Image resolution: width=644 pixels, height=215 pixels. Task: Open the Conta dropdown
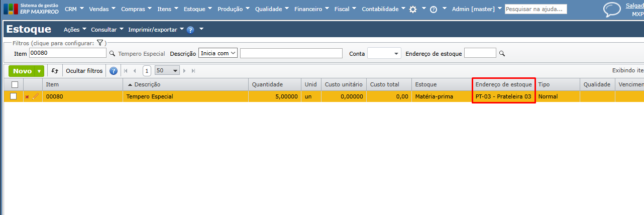[x=384, y=53]
